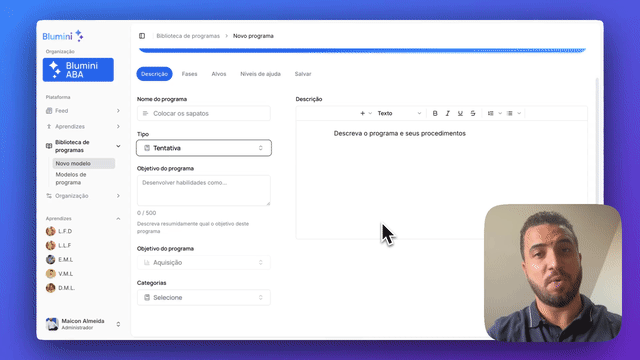This screenshot has width=640, height=360.
Task: Click the main panel vertical scrollbar
Action: pyautogui.click(x=597, y=141)
